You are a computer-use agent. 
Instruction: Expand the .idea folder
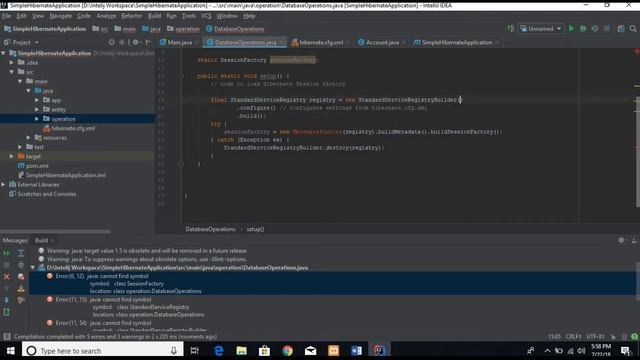coord(12,62)
